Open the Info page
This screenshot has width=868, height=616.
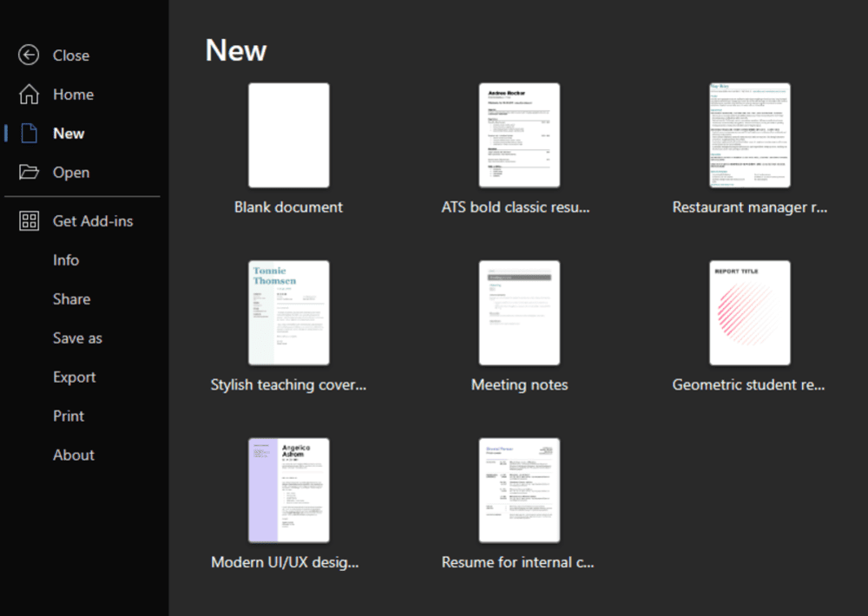pos(66,260)
